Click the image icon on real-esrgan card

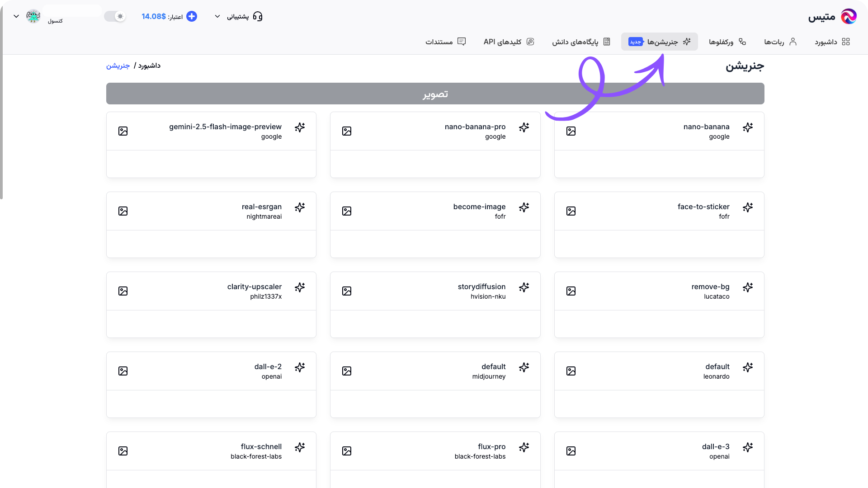(123, 211)
